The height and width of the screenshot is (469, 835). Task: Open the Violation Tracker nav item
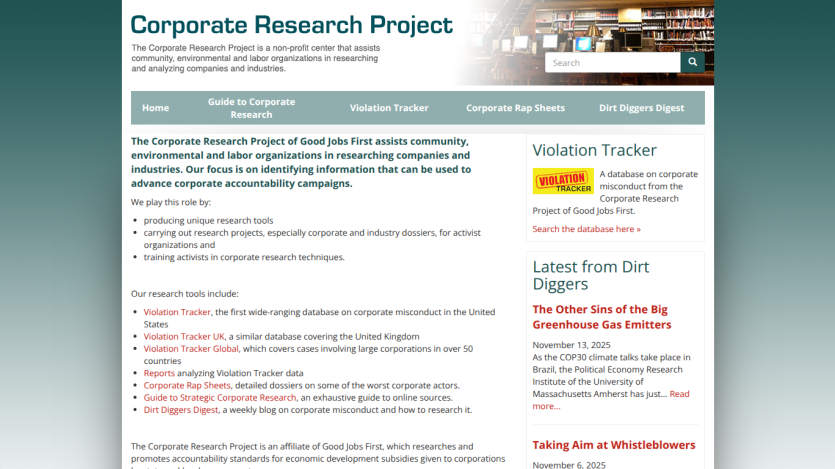[389, 108]
